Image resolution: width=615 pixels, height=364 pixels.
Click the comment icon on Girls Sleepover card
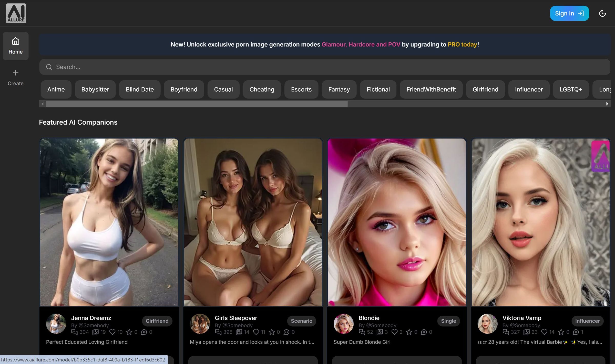click(287, 332)
